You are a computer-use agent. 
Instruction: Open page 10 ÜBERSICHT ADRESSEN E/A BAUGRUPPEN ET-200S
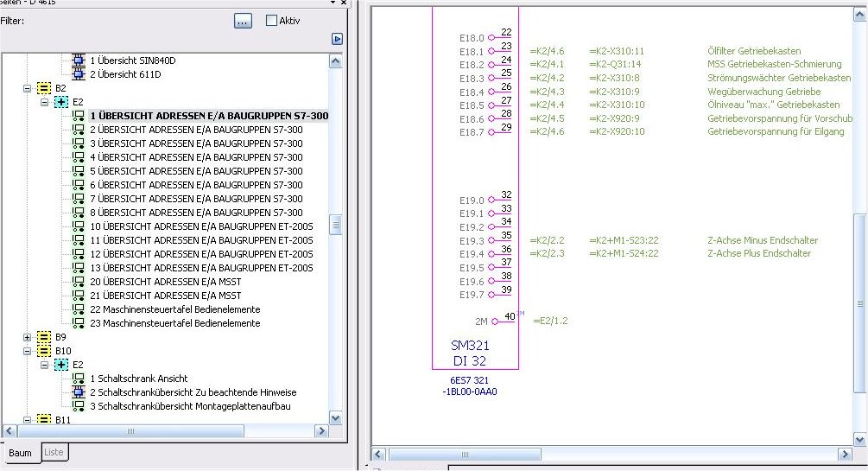[201, 226]
